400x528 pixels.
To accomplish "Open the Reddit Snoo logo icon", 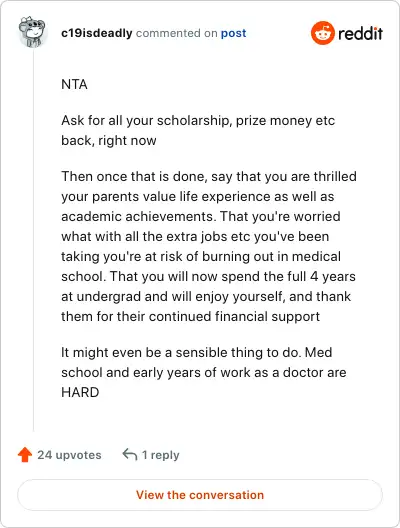I will point(323,33).
